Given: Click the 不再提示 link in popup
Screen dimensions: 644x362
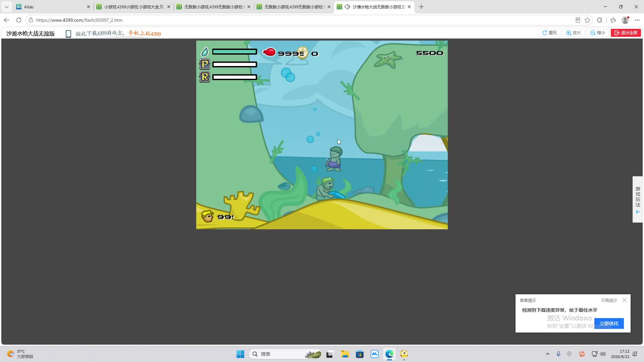Looking at the screenshot, I should point(609,300).
